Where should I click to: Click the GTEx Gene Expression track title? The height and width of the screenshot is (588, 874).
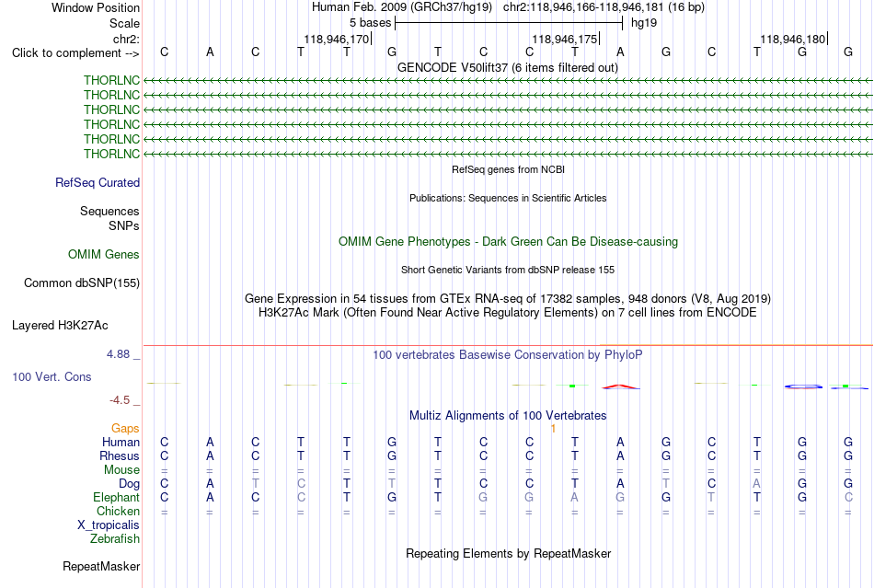(x=508, y=299)
